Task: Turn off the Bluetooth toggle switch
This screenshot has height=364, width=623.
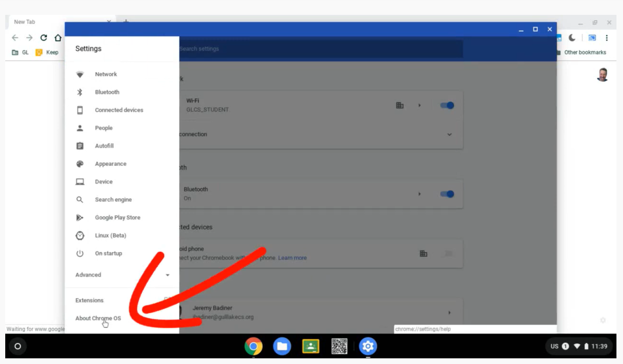Action: [447, 194]
